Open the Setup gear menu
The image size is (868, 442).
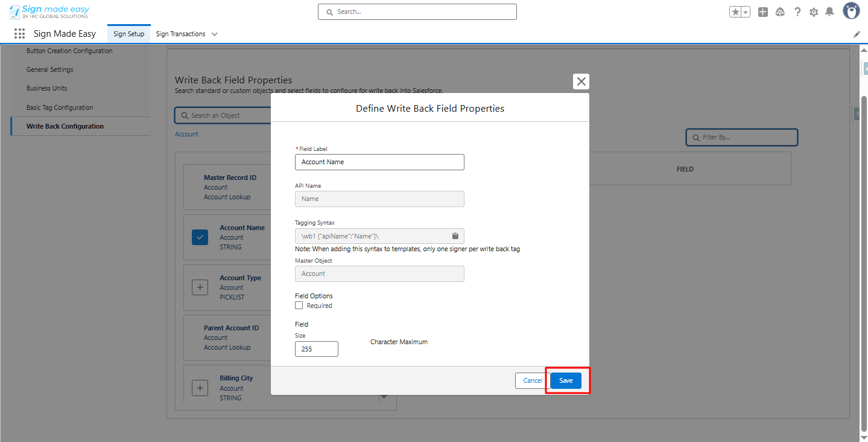(814, 12)
